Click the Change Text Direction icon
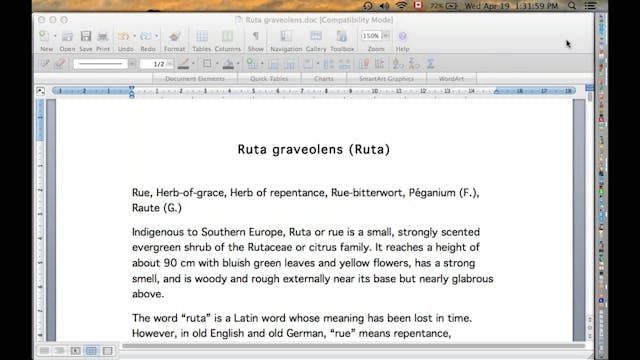640x360 pixels. pyautogui.click(x=380, y=64)
